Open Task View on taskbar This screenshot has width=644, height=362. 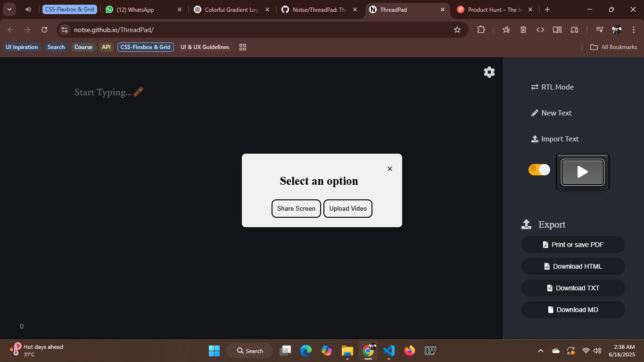pos(285,351)
